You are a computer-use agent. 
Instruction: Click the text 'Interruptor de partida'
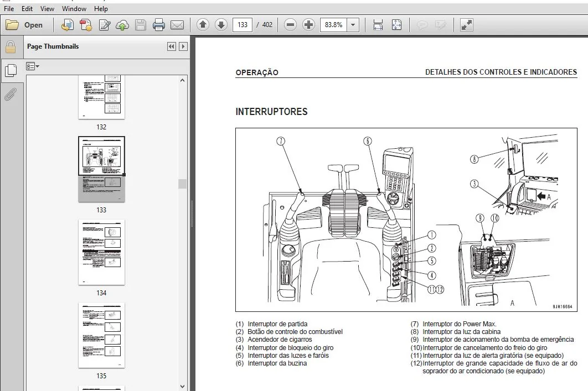coord(277,324)
